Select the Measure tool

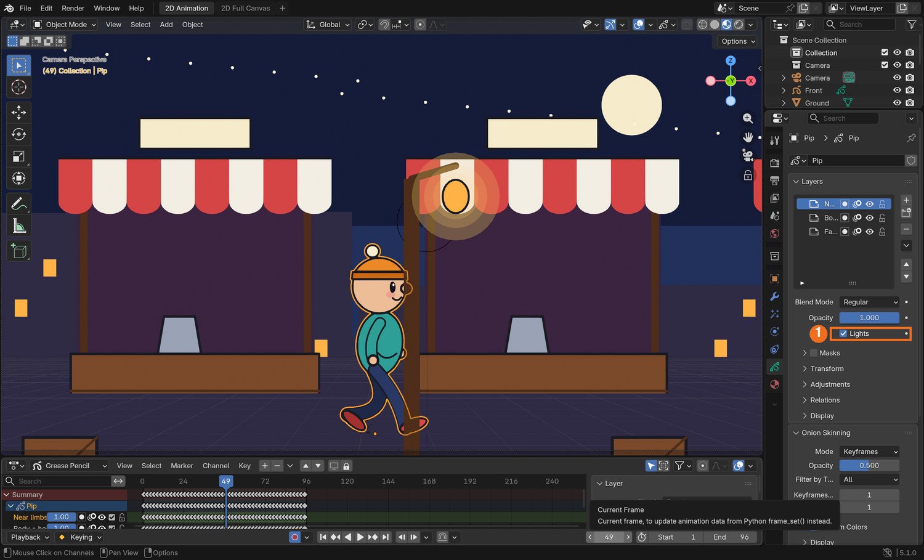(18, 226)
